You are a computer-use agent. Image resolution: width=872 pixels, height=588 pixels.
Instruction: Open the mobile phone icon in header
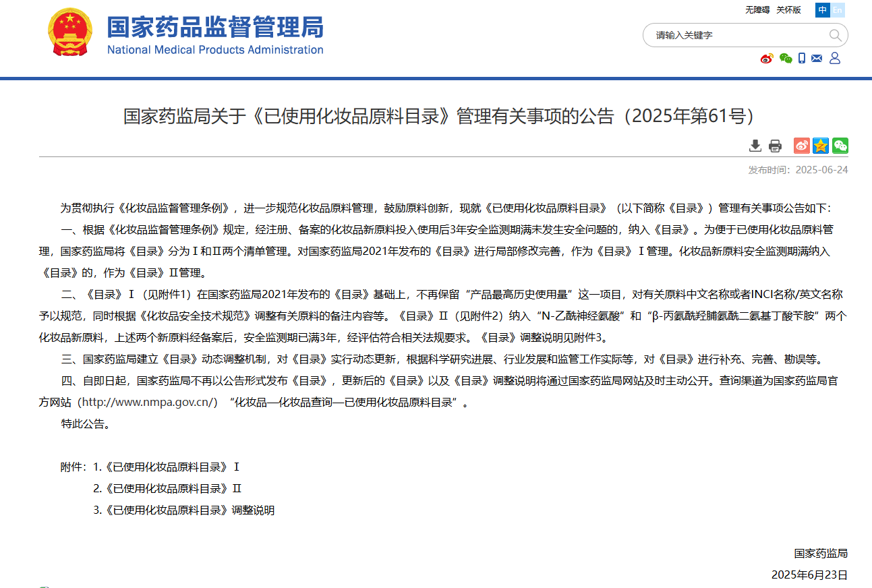click(802, 59)
